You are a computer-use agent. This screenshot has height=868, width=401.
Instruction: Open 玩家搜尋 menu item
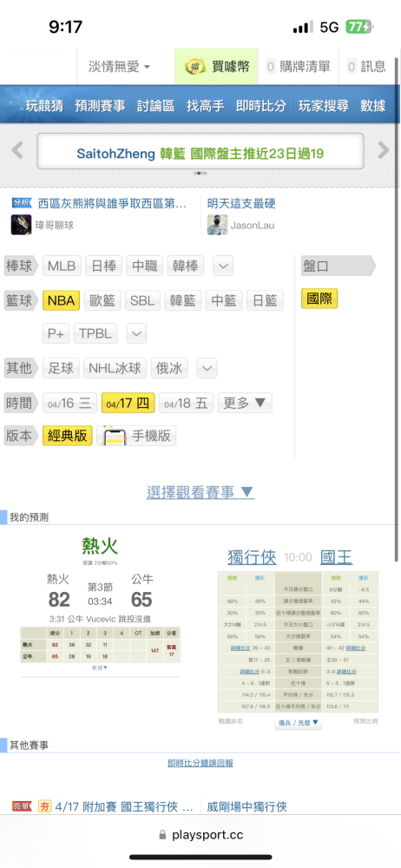tap(324, 106)
